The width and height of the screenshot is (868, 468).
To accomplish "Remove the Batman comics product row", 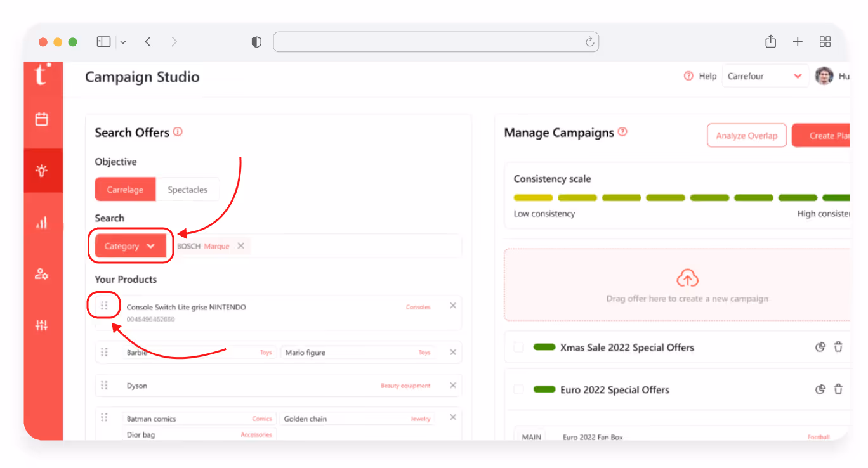I will tap(453, 417).
